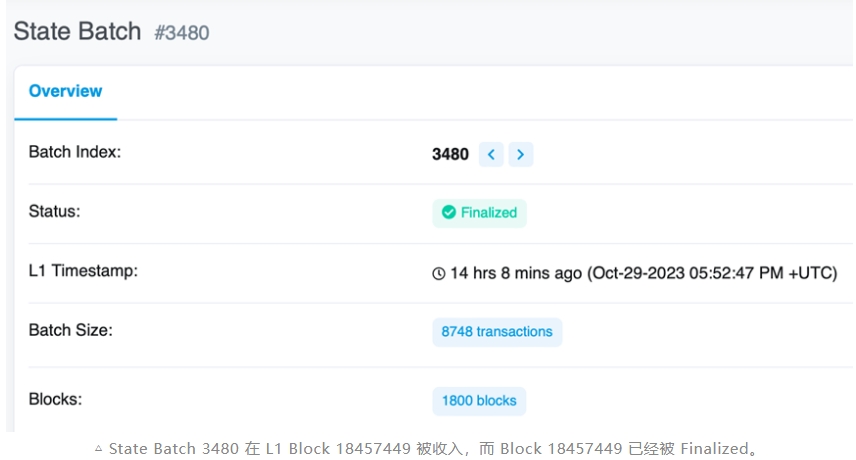
Task: Open the 1800 blocks link
Action: pyautogui.click(x=479, y=401)
